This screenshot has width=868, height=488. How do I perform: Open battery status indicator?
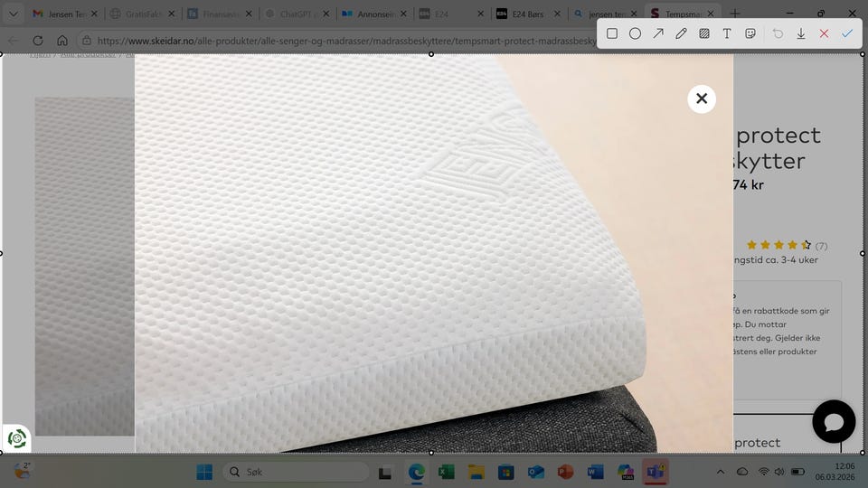click(x=797, y=472)
